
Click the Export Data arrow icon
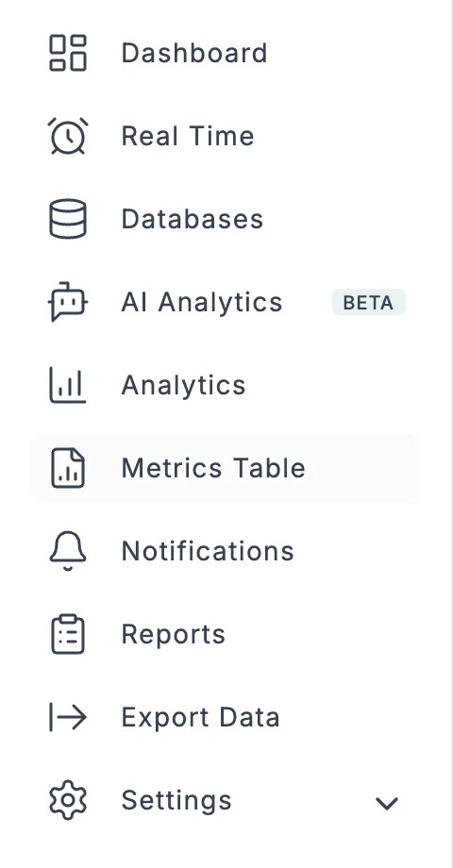tap(68, 717)
